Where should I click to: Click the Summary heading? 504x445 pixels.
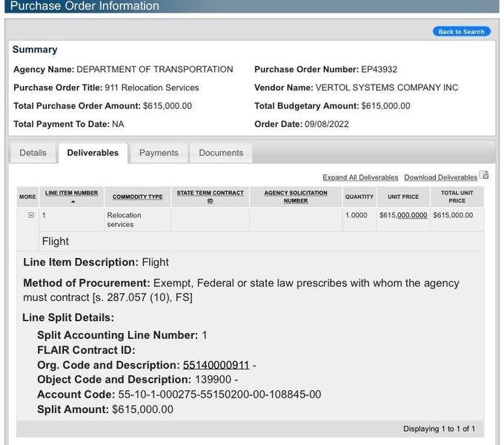(x=35, y=50)
